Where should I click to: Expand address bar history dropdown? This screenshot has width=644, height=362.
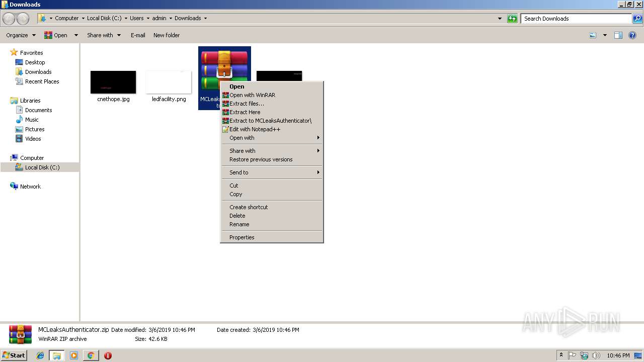tap(500, 19)
